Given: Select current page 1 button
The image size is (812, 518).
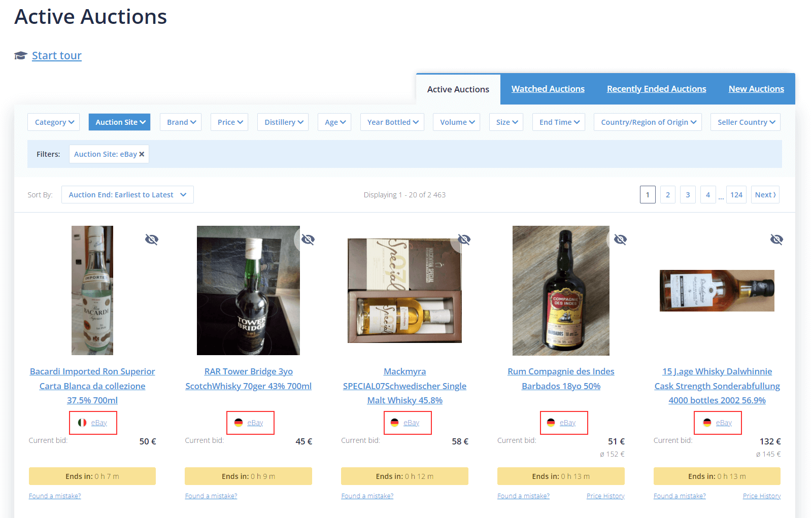Looking at the screenshot, I should click(x=648, y=195).
